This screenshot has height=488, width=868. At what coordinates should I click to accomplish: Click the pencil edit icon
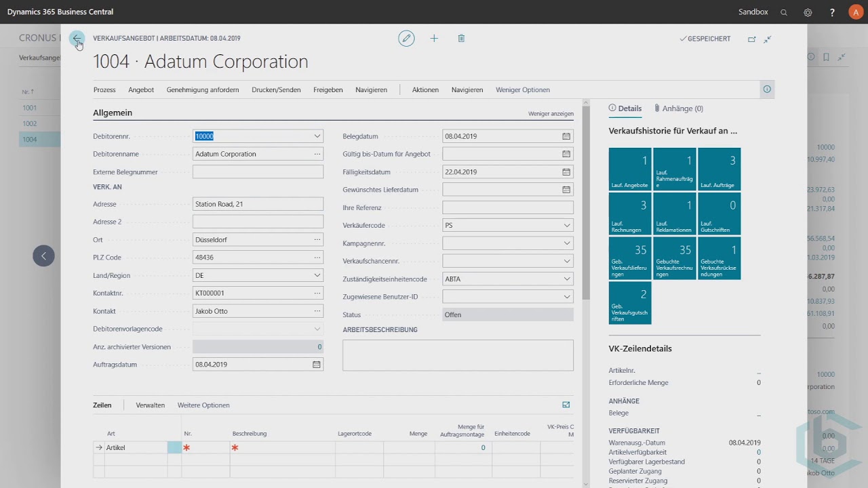(406, 39)
